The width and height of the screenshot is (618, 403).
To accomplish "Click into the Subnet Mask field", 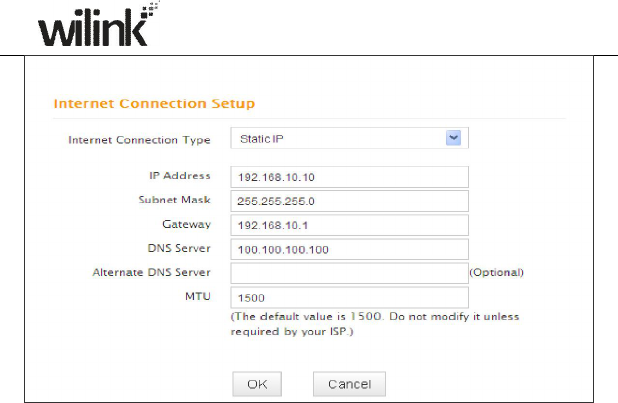I will click(349, 200).
